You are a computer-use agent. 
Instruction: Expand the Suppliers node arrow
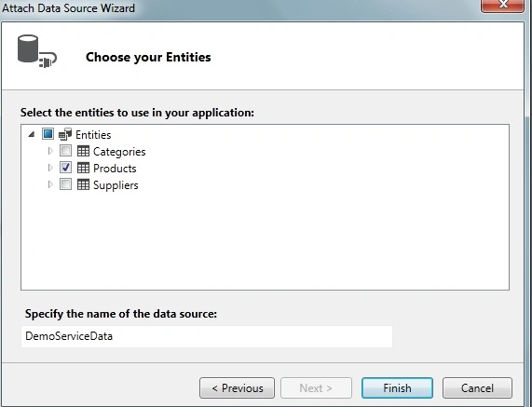pyautogui.click(x=50, y=184)
